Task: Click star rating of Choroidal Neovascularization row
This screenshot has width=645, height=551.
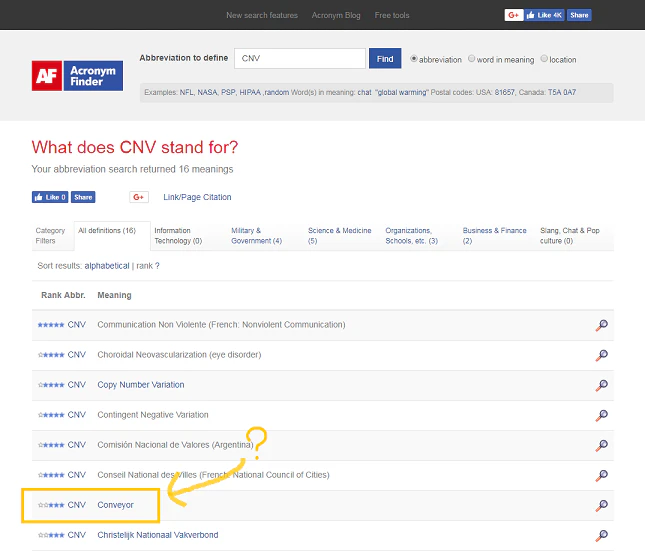Action: [51, 355]
